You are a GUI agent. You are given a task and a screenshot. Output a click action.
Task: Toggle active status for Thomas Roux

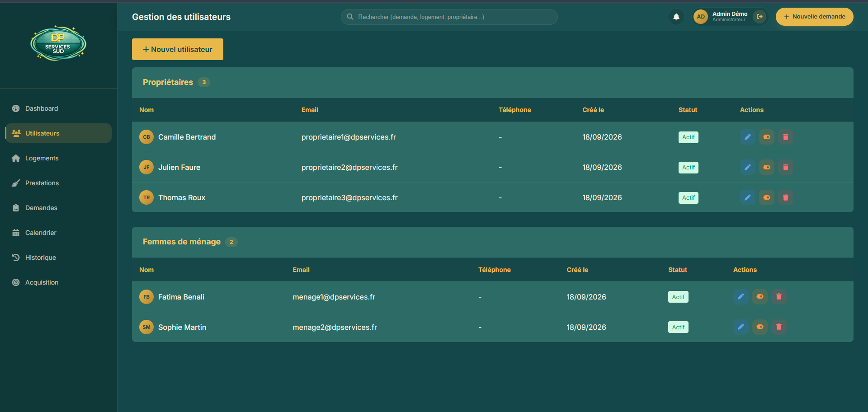767,197
